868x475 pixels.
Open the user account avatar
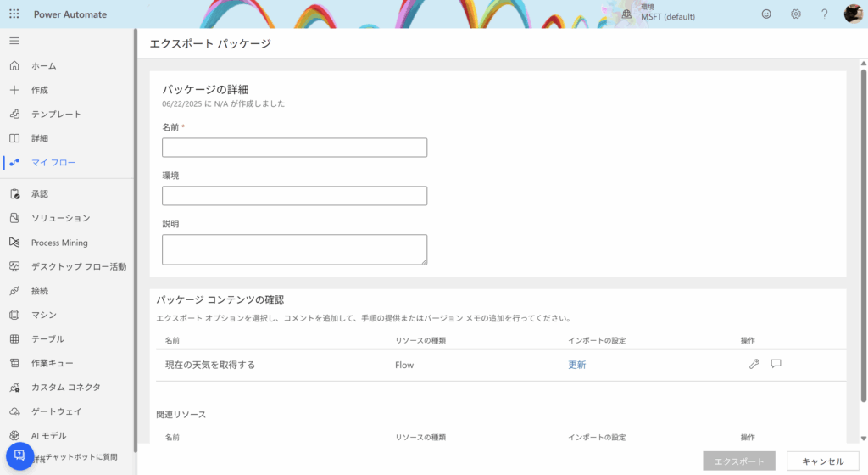[853, 14]
